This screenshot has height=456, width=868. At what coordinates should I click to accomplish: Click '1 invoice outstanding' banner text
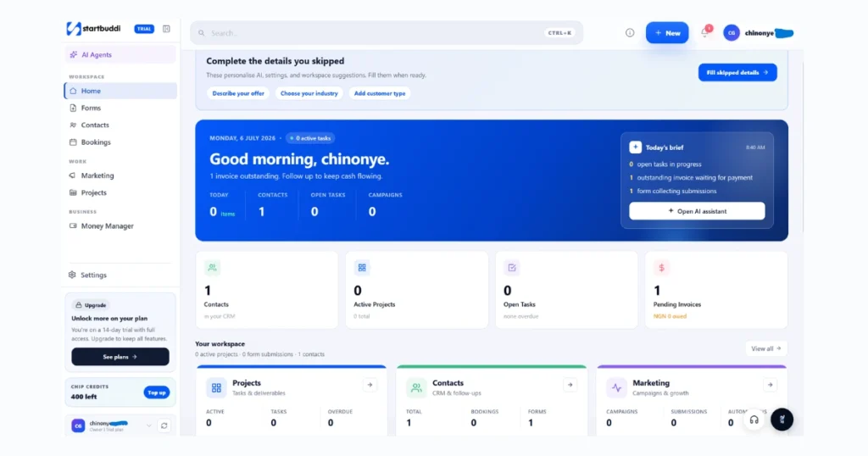(296, 176)
